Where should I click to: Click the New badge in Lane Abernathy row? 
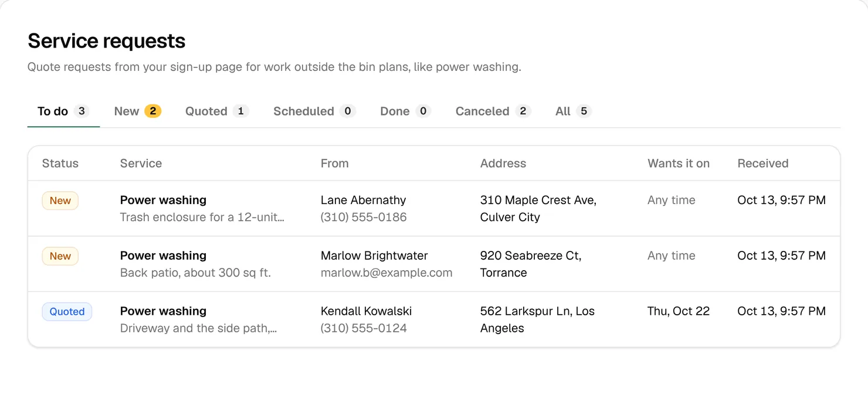point(60,200)
